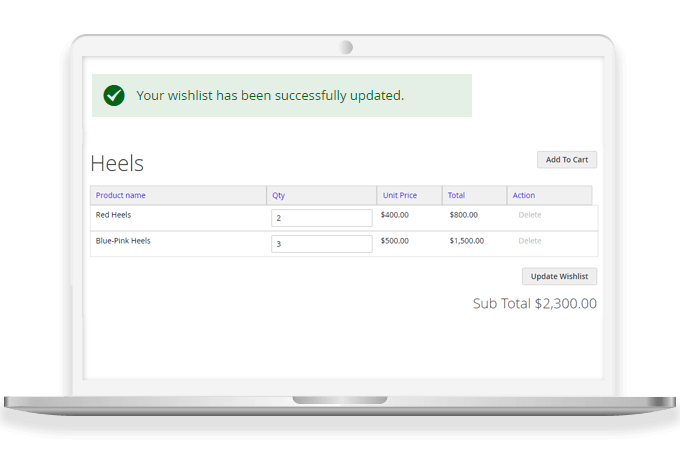This screenshot has height=450, width=680.
Task: Click the wishlist successfully updated message
Action: 270,96
